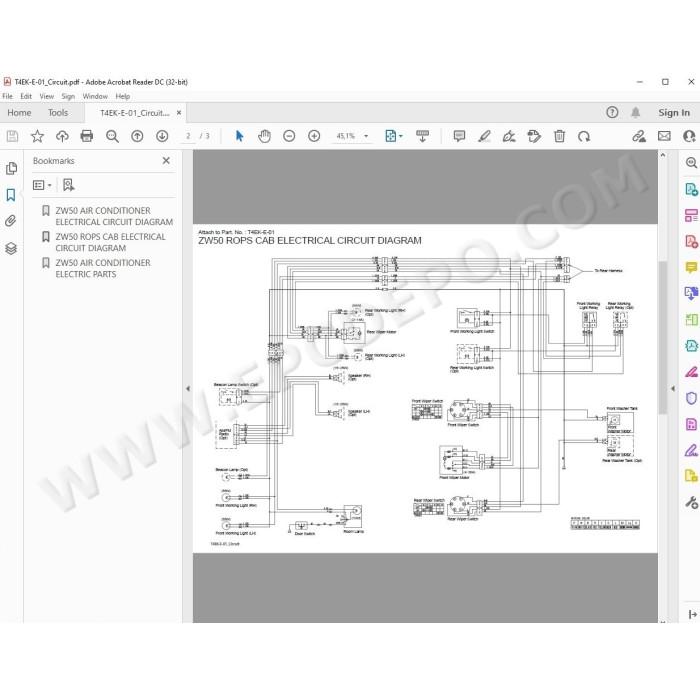Open the attachments paperclip panel
The width and height of the screenshot is (700, 700).
11,221
